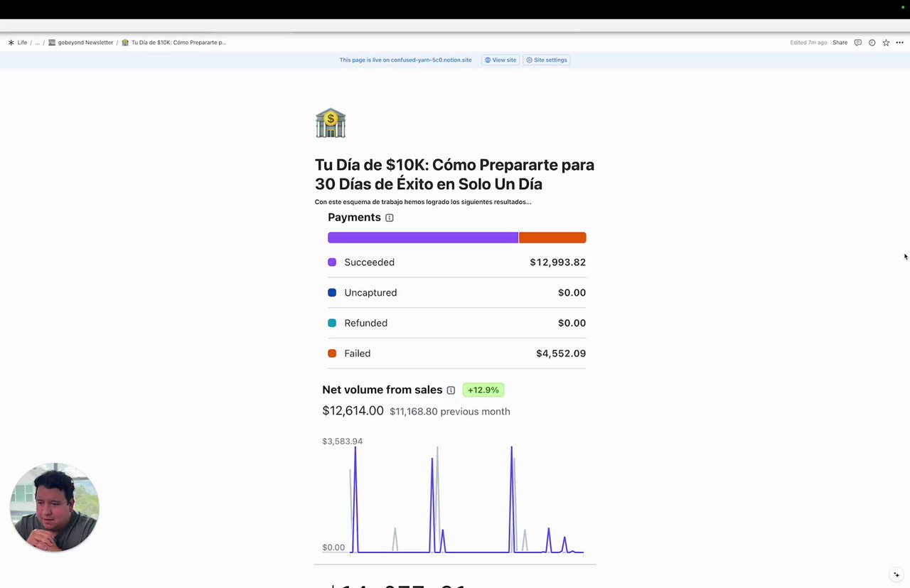Favorite this page with the star icon
The image size is (910, 588).
pyautogui.click(x=886, y=43)
